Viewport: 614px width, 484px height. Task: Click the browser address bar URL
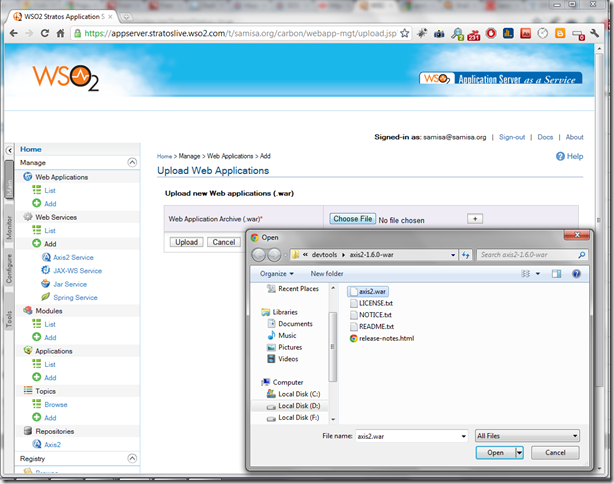click(x=241, y=33)
